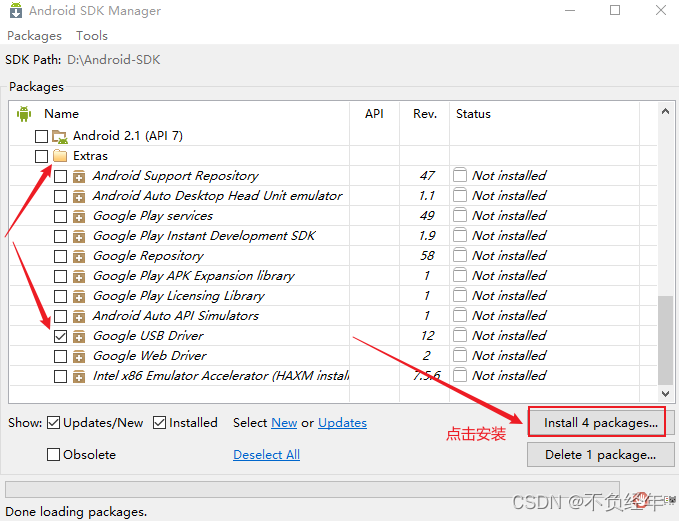
Task: Click the status icon in Google Play APK Expansion library row
Action: [460, 275]
